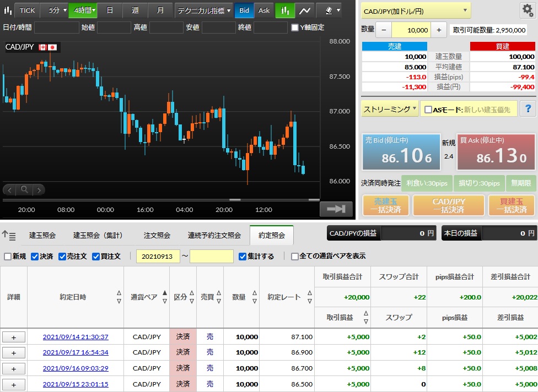Jump chart to latest with arrow button
Screen dimensions: 538x392
point(336,209)
